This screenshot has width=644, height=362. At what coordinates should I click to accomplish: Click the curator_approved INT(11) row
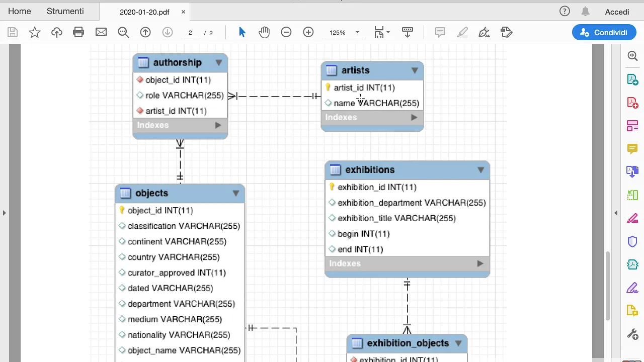tap(180, 273)
